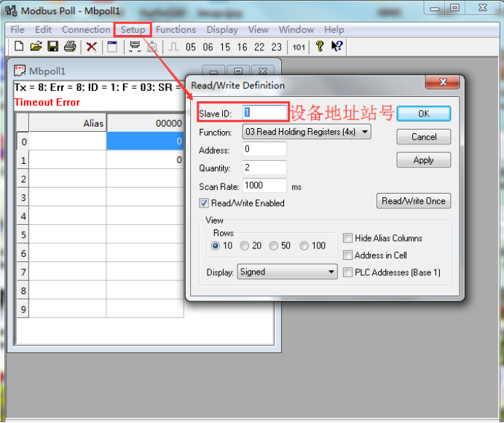Click the 101 toolbar button
The width and height of the screenshot is (504, 423).
coord(299,47)
